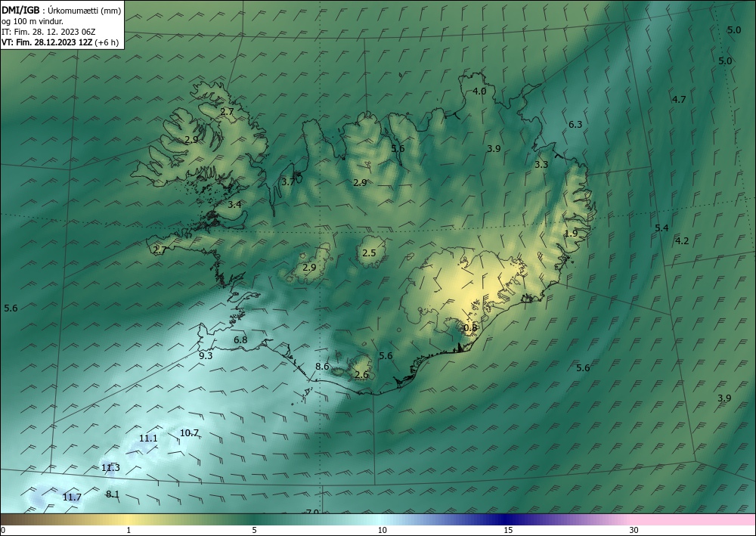Click the 3.7 map value
Image resolution: width=756 pixels, height=536 pixels.
tap(288, 182)
